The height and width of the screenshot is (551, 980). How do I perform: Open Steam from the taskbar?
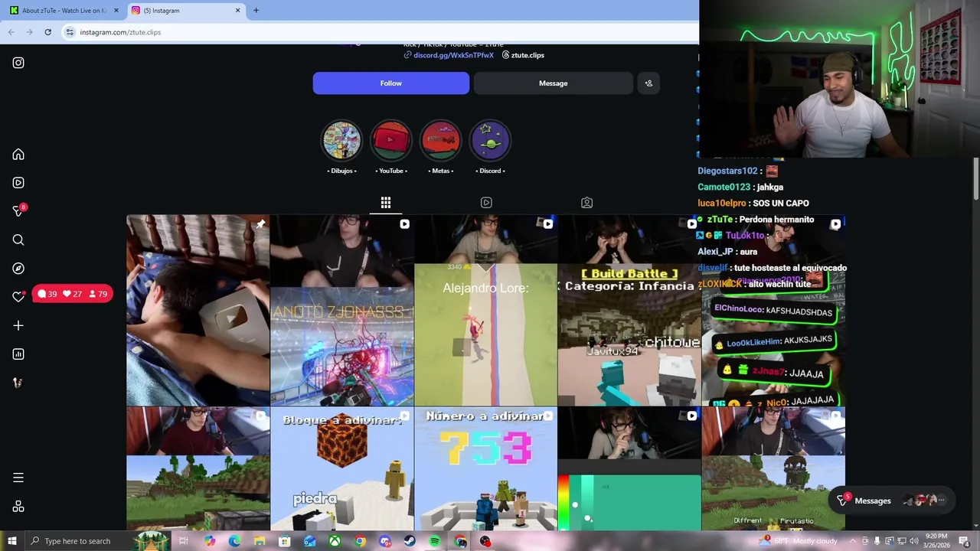point(410,541)
